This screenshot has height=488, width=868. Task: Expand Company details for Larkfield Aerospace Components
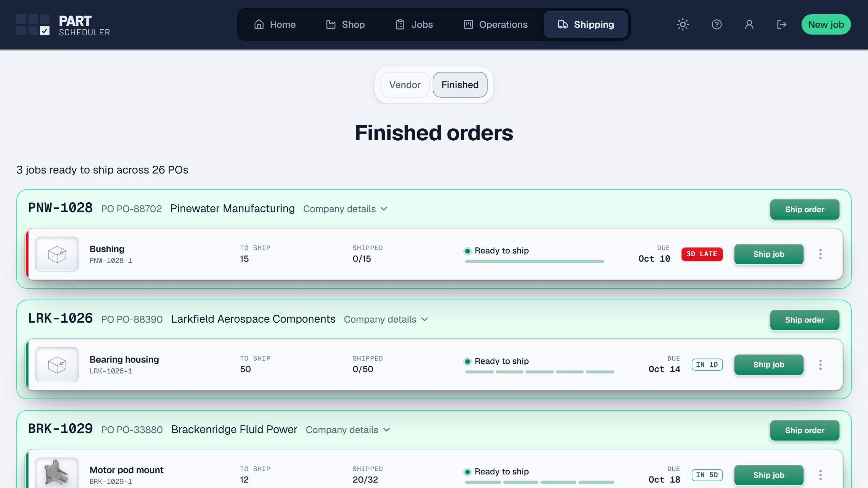(386, 319)
